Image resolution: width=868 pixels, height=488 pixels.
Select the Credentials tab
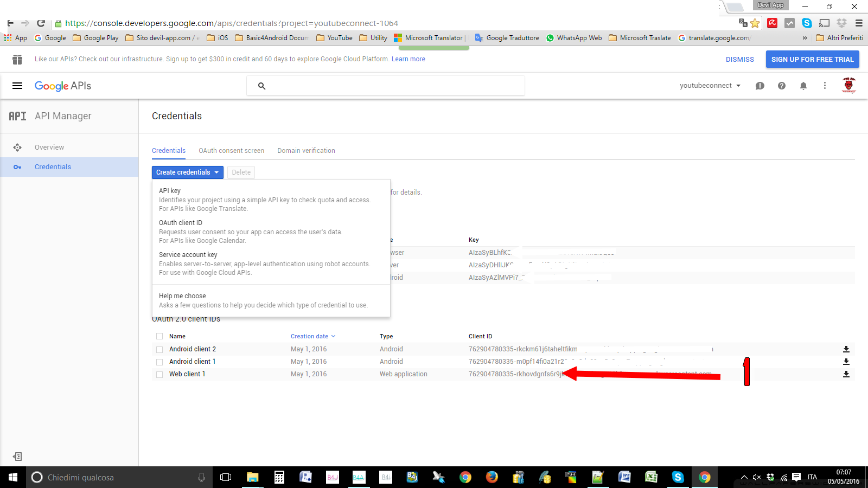coord(169,151)
